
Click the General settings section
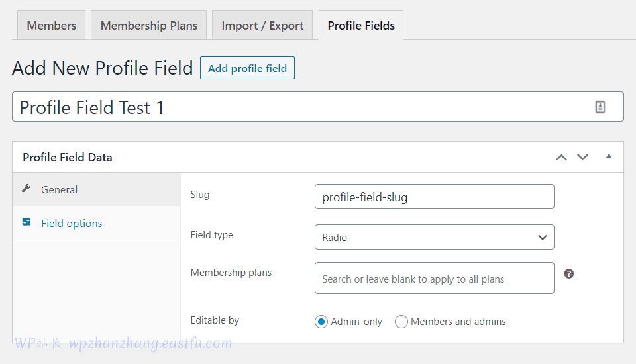(x=60, y=190)
